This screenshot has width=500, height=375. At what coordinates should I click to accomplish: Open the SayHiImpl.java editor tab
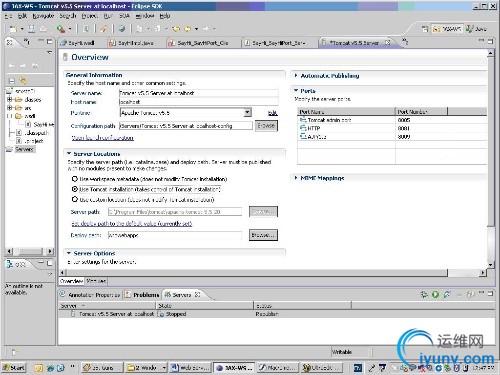click(x=132, y=43)
